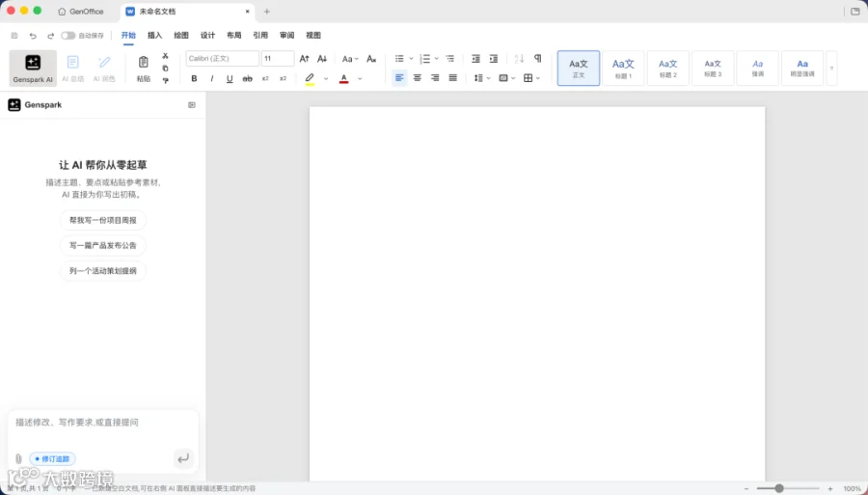This screenshot has width=868, height=495.
Task: Center align the text
Action: point(418,78)
